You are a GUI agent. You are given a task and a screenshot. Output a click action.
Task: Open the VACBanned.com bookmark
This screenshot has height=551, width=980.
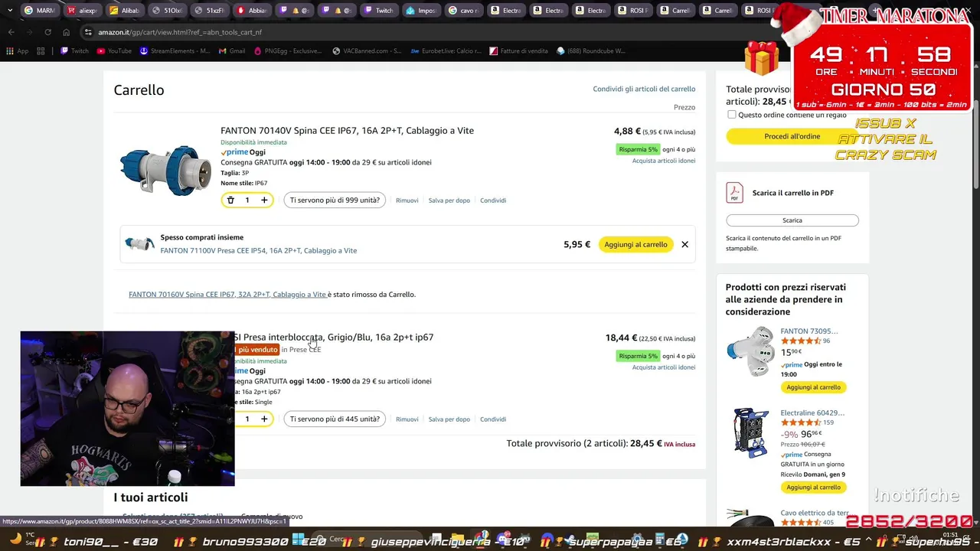point(367,51)
